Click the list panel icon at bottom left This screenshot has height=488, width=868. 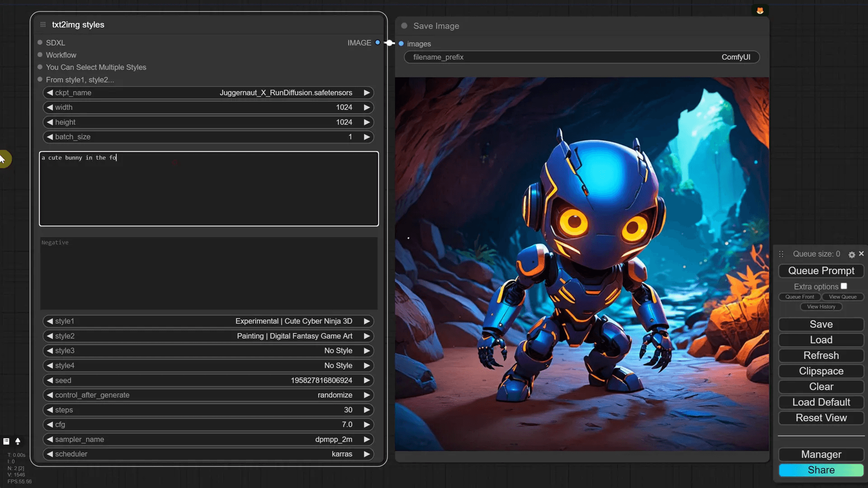pyautogui.click(x=6, y=441)
